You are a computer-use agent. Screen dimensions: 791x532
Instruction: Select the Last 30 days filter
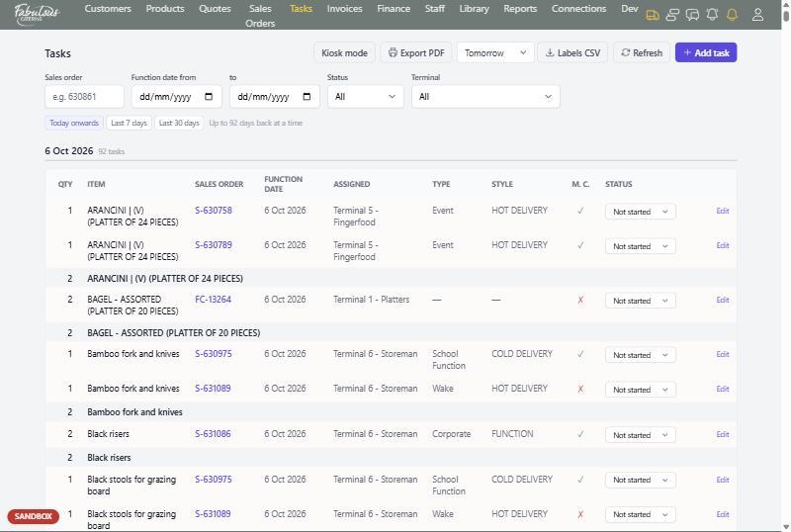[179, 123]
